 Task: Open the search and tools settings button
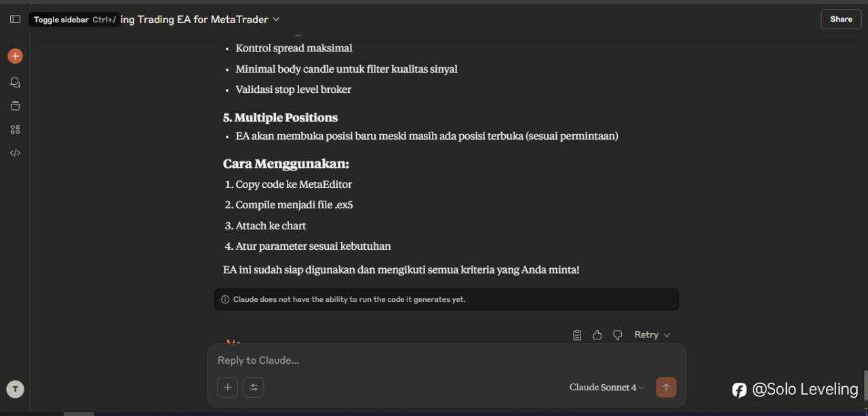tap(254, 387)
